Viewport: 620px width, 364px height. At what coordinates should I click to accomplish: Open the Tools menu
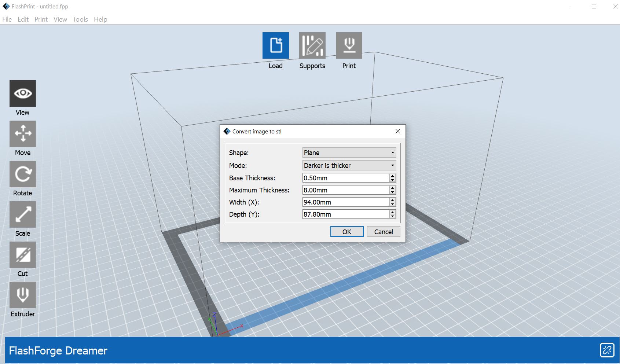[x=80, y=19]
